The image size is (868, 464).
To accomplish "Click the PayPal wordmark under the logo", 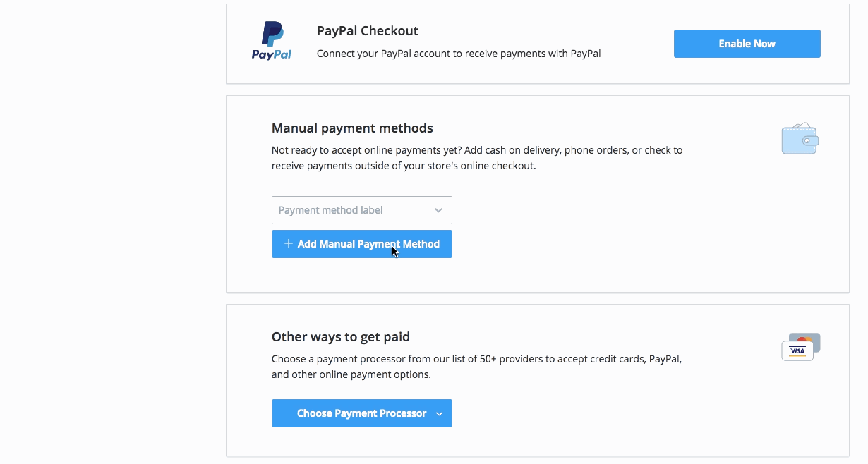I will click(272, 54).
